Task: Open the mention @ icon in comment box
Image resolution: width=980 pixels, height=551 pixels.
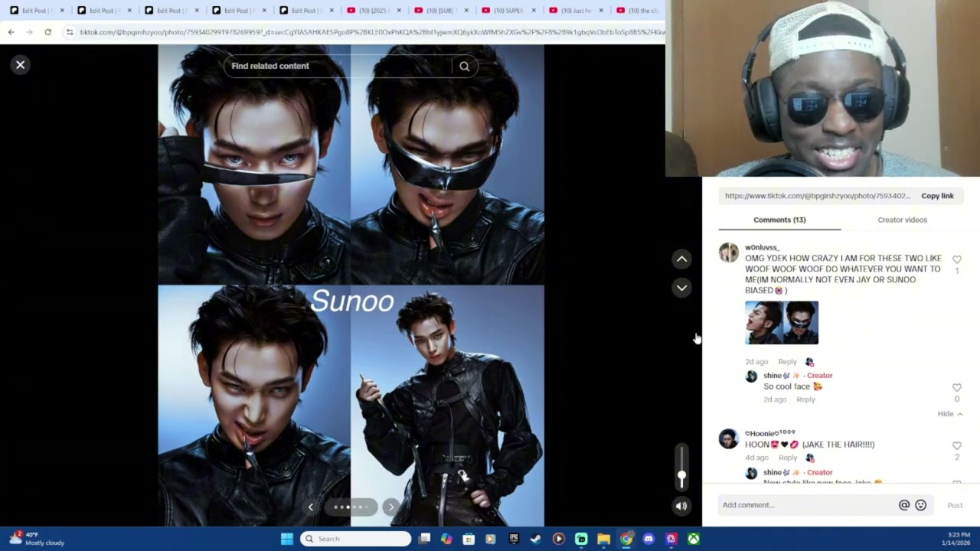Action: tap(904, 505)
